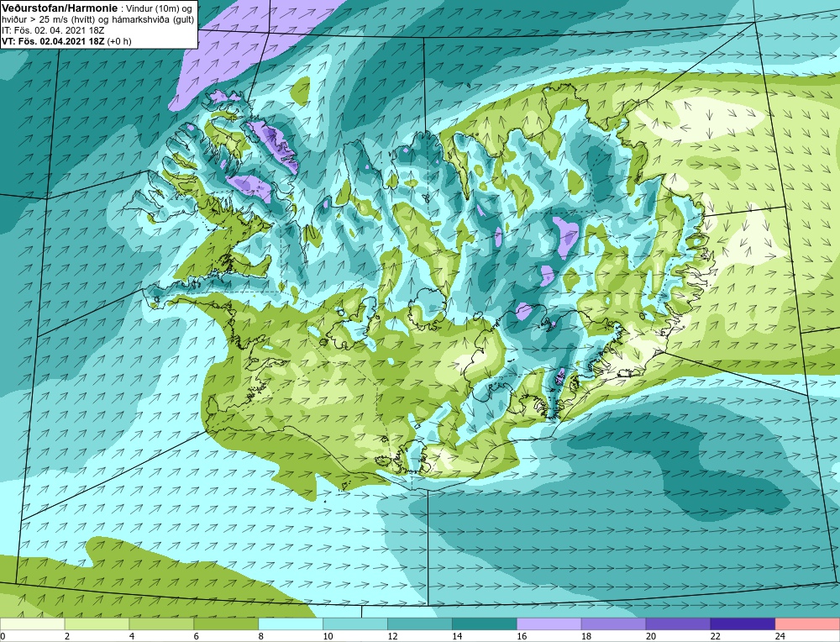Click legend scale label '8'
Viewport: 840px width, 642px height.
[261, 636]
